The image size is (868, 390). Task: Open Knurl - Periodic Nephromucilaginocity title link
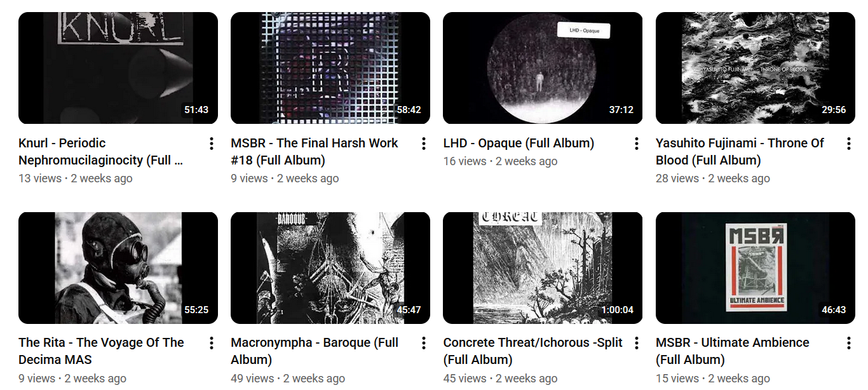101,152
